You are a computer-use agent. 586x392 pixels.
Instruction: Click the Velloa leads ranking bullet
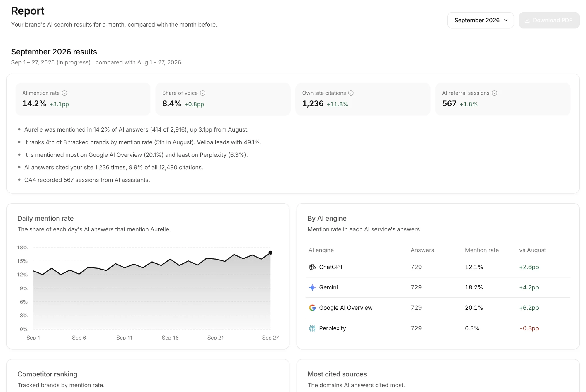(x=143, y=142)
